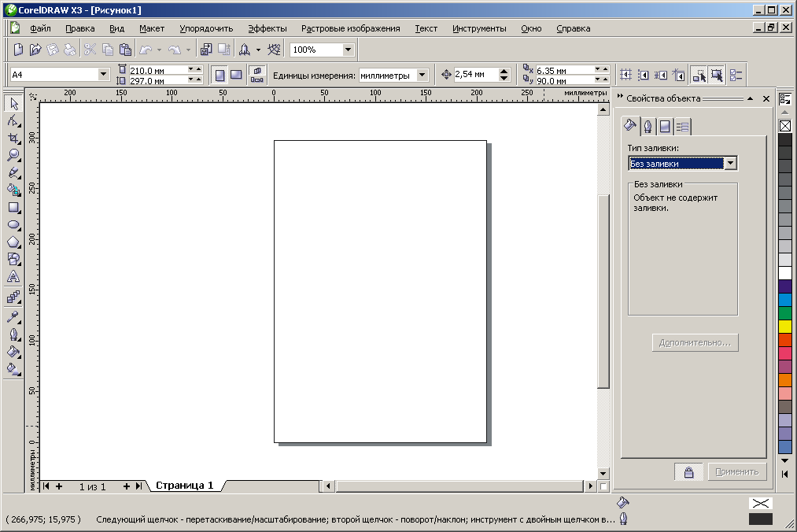Select the Polygon tool
The image size is (797, 532).
point(13,242)
